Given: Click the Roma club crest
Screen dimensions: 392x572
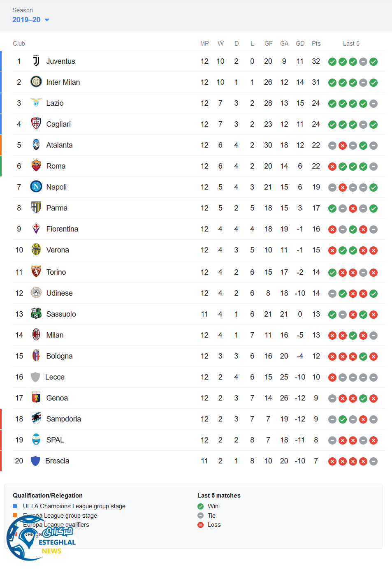Looking at the screenshot, I should point(36,166).
